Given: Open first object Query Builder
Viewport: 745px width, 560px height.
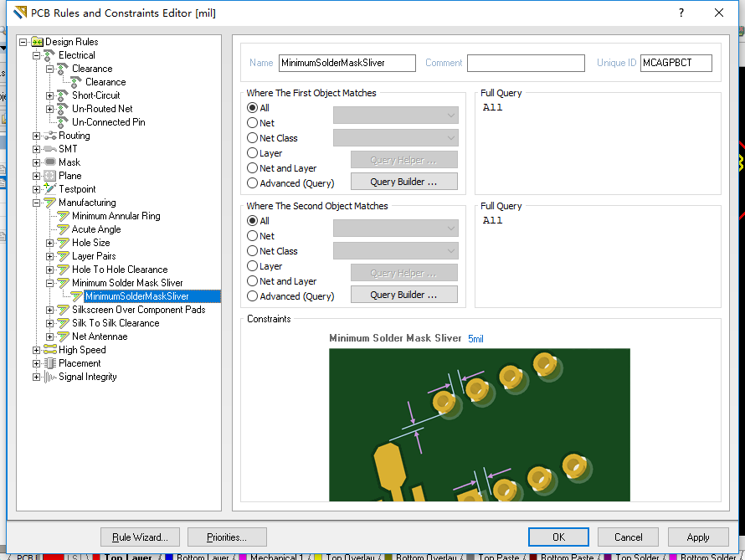Looking at the screenshot, I should coord(403,182).
